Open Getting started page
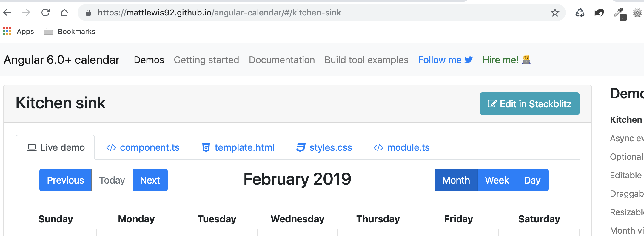Image resolution: width=644 pixels, height=236 pixels. [x=207, y=60]
